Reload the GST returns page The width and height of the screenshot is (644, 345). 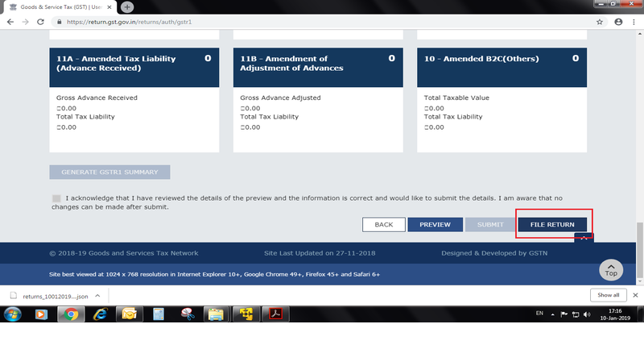[43, 22]
